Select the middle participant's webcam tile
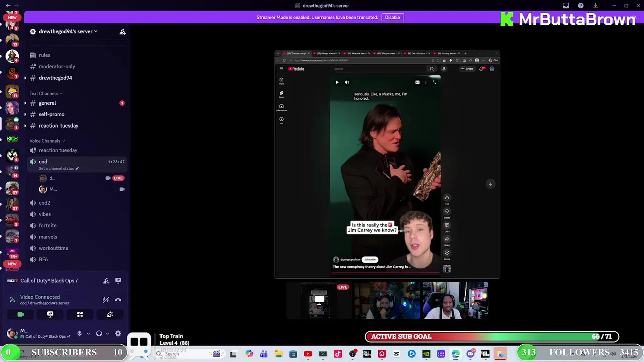 387,300
